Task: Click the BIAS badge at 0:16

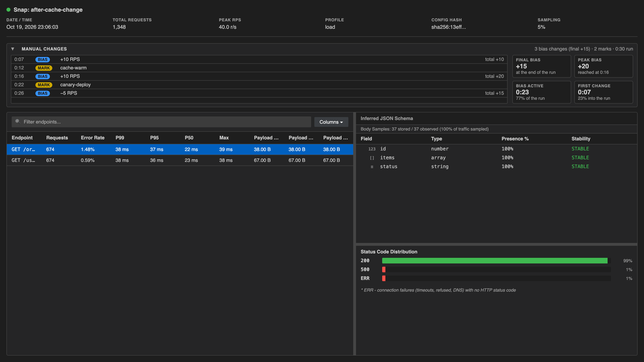Action: tap(42, 76)
